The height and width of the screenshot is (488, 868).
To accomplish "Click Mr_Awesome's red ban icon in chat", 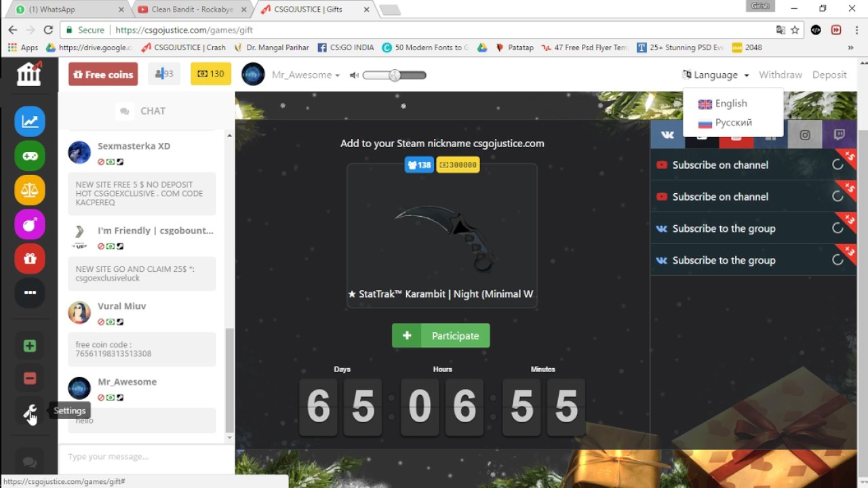I will click(x=101, y=397).
